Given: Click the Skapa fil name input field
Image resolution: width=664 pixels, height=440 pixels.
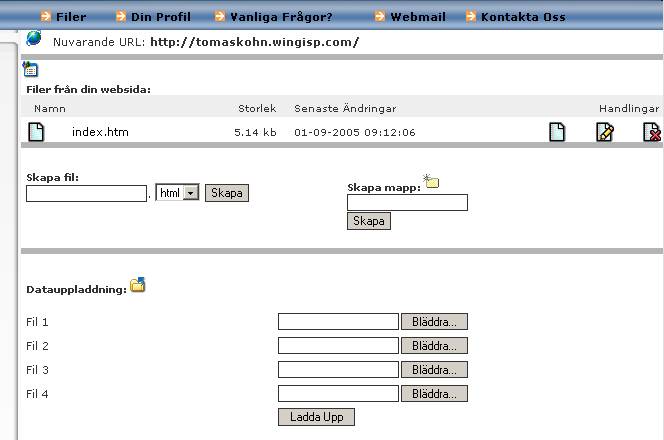Looking at the screenshot, I should click(x=87, y=194).
